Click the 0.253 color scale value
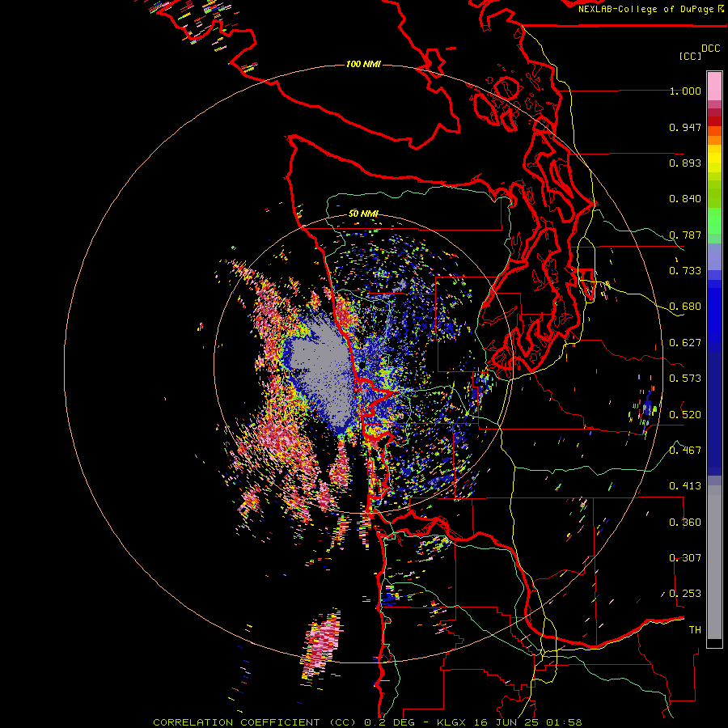This screenshot has height=728, width=728. click(x=685, y=594)
